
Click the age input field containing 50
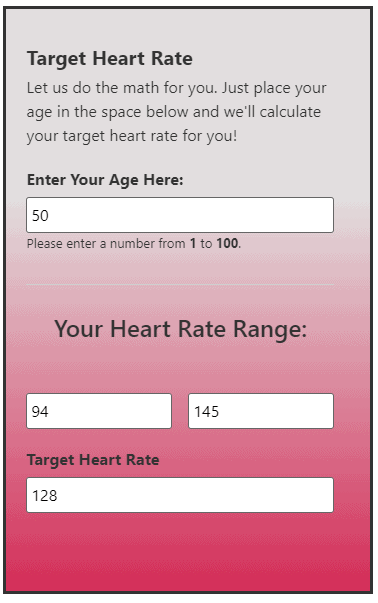pyautogui.click(x=180, y=215)
